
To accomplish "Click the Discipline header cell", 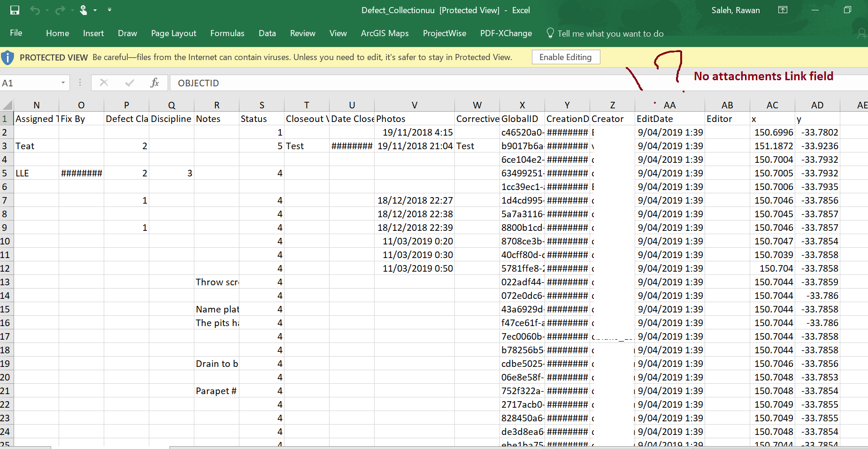I will [172, 119].
